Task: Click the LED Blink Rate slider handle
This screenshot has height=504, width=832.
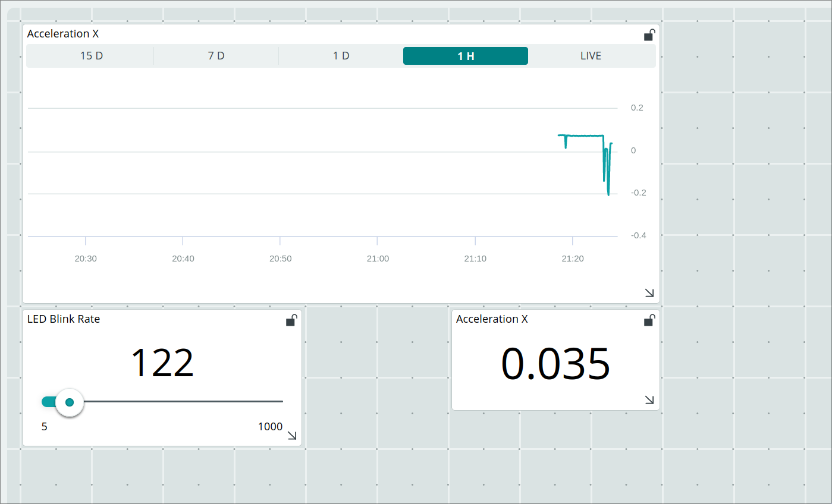Action: click(x=70, y=402)
